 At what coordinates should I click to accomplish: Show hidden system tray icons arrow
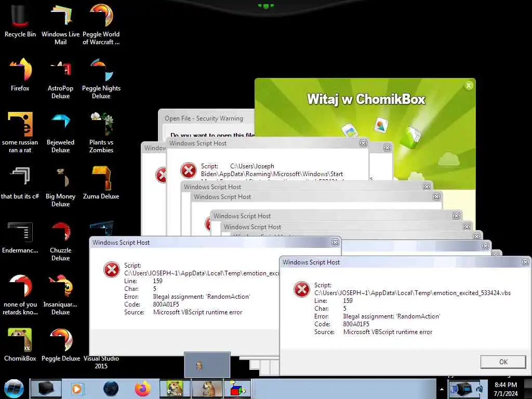click(x=442, y=389)
